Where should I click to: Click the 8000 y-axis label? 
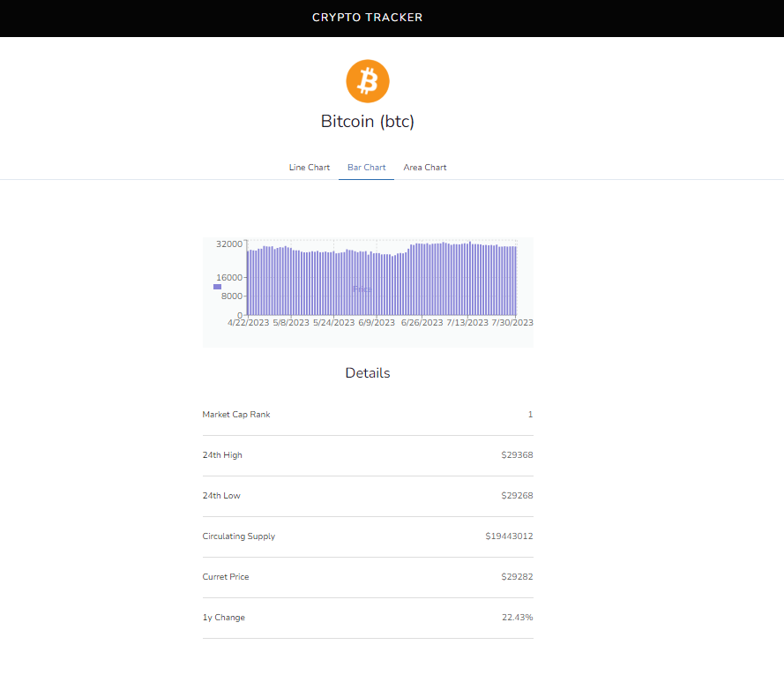[232, 296]
